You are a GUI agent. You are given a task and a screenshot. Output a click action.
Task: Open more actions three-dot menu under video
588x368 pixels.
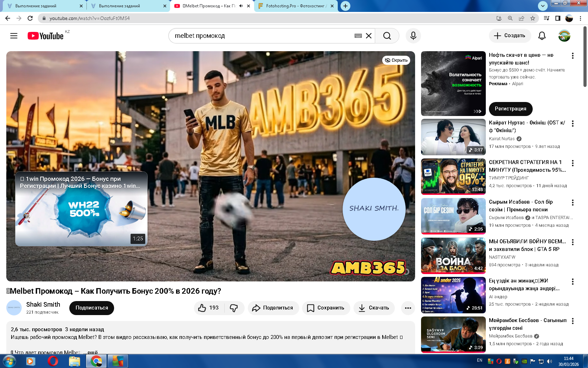tap(408, 308)
